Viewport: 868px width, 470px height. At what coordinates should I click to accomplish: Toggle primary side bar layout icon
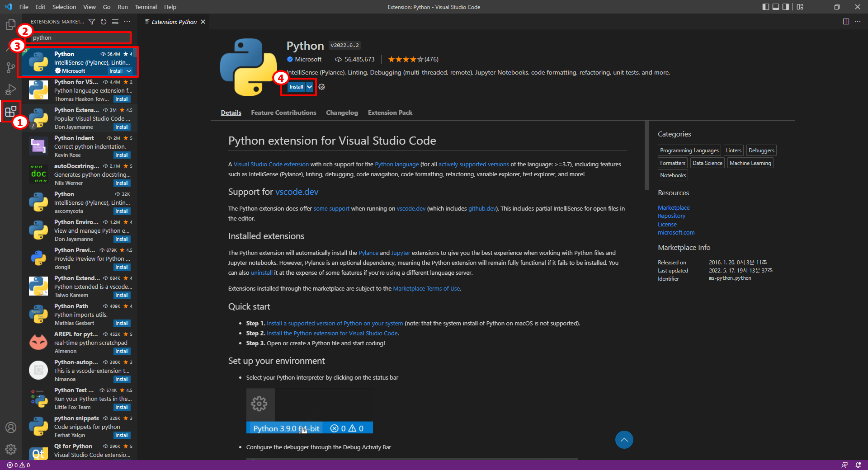pos(766,7)
